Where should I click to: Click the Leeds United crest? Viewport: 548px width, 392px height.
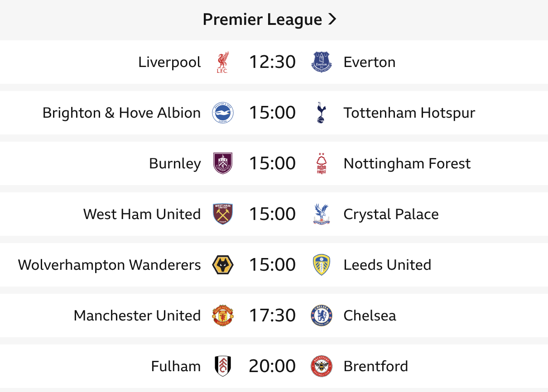click(322, 265)
